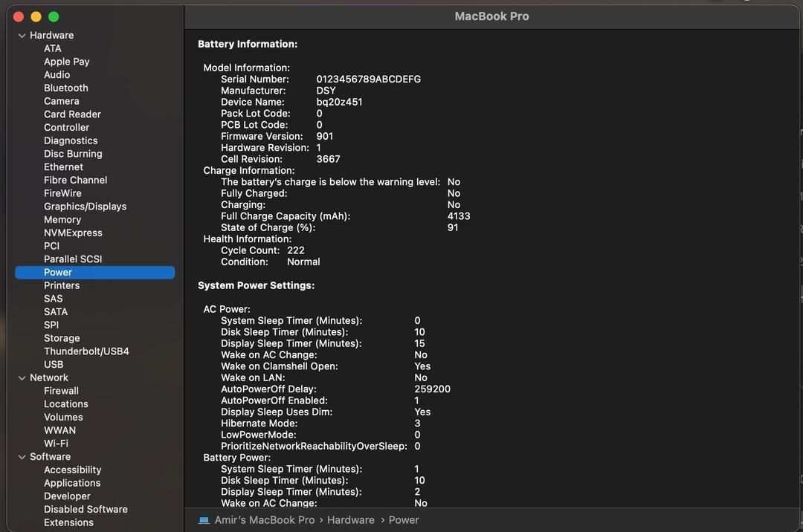Click the cycle count value 222
Viewport: 803px width, 532px height.
tap(296, 250)
